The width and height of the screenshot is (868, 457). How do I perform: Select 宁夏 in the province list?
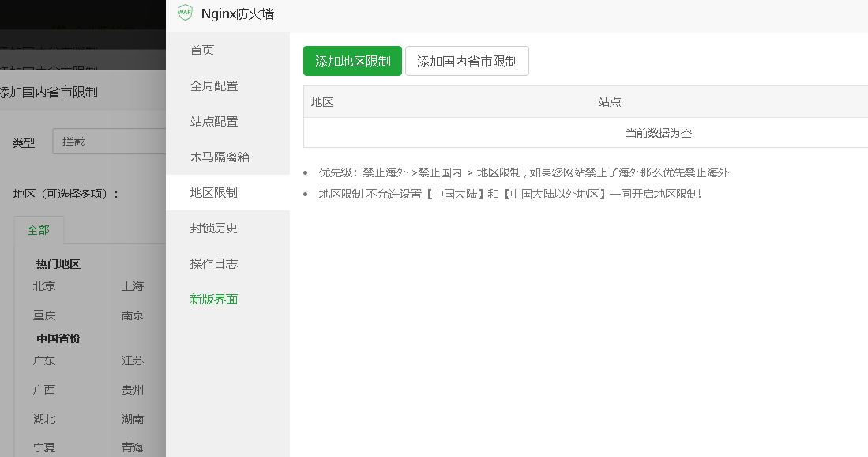pyautogui.click(x=44, y=448)
